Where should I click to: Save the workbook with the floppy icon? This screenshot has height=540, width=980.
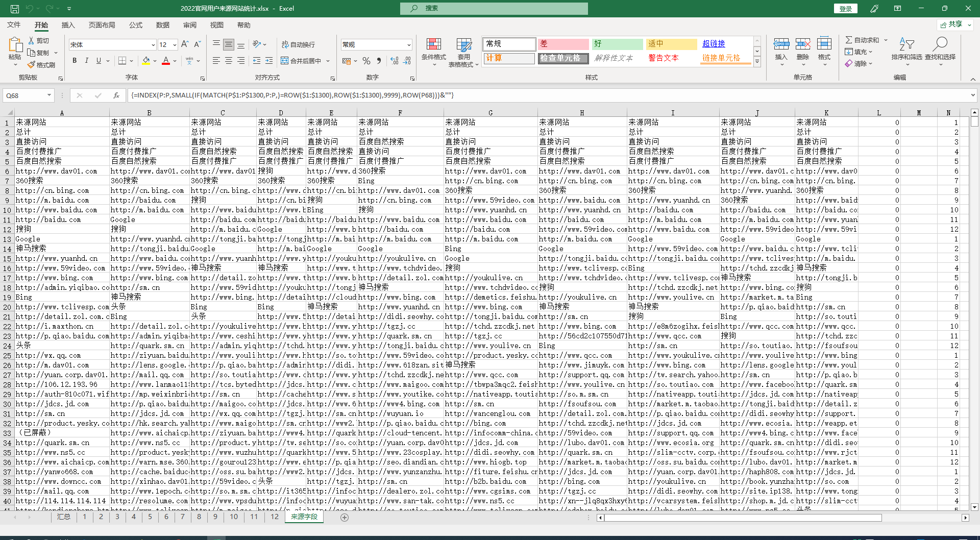coord(15,9)
